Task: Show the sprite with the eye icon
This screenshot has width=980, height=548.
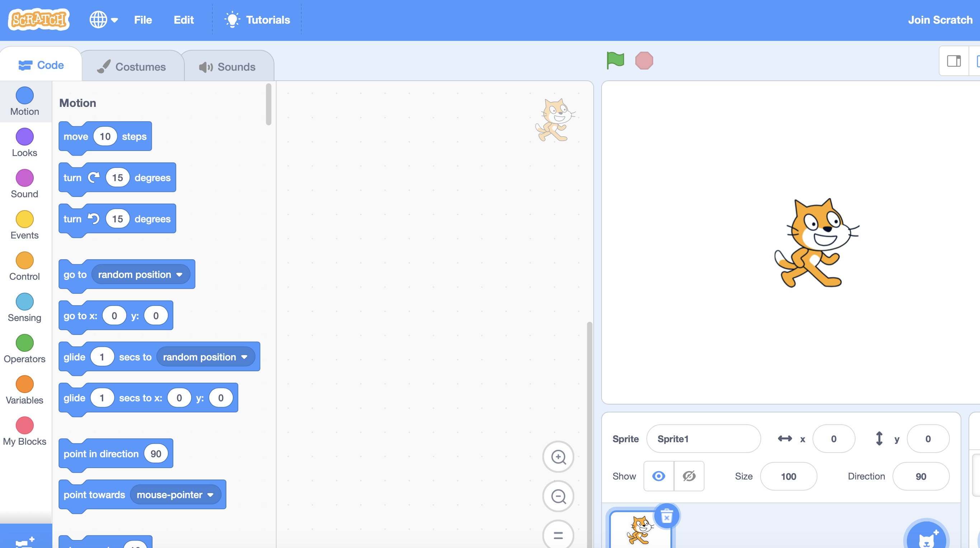Action: point(659,476)
